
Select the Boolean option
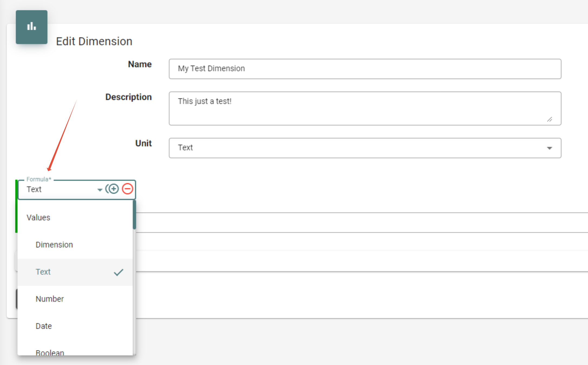[50, 352]
